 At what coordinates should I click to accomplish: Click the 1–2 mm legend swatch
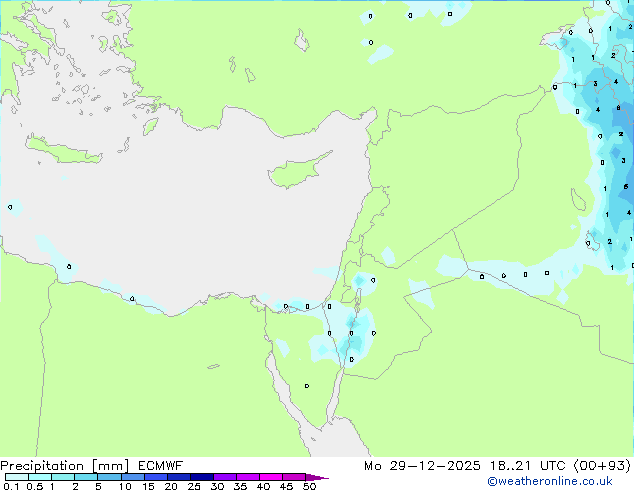click(x=63, y=477)
